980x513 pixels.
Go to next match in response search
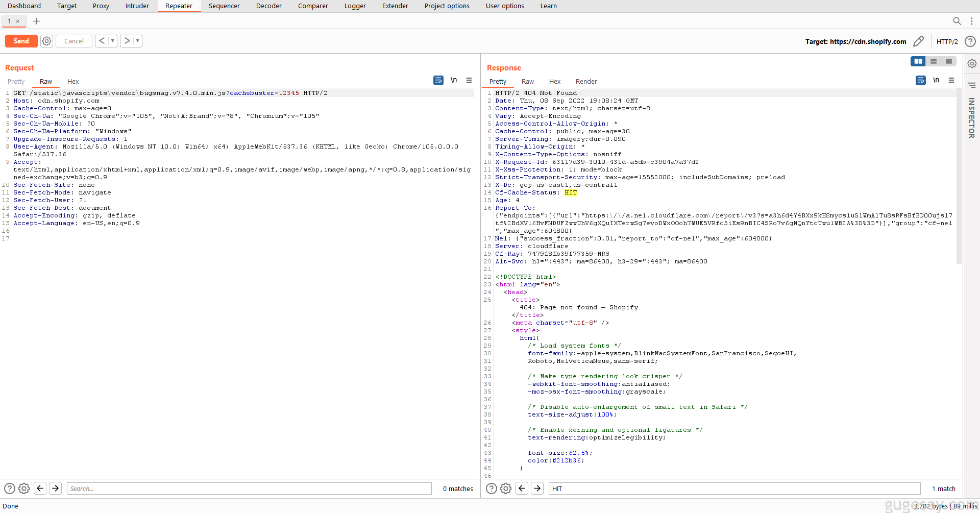(537, 488)
